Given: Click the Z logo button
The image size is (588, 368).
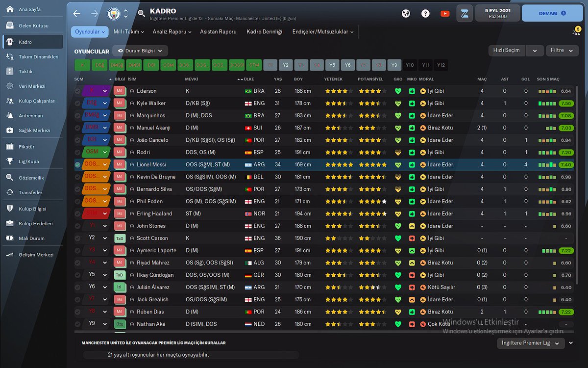Looking at the screenshot, I should (464, 13).
